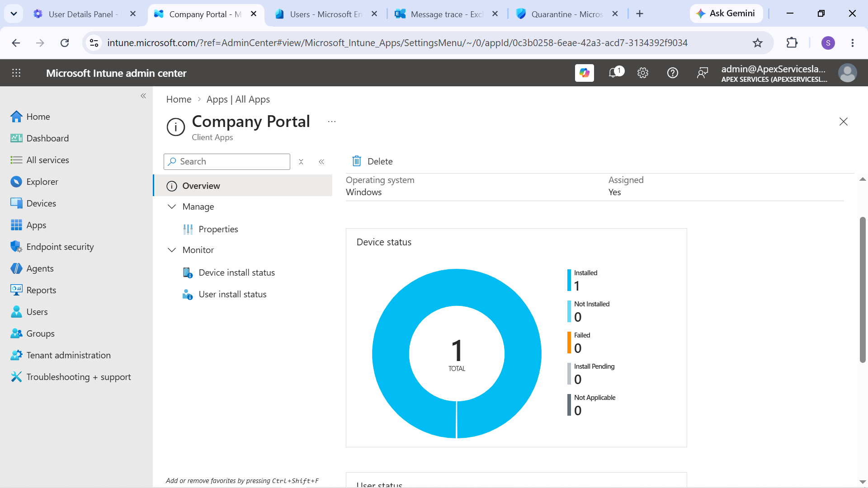Screen dimensions: 868x488
Task: Open Properties under Manage
Action: (218, 229)
